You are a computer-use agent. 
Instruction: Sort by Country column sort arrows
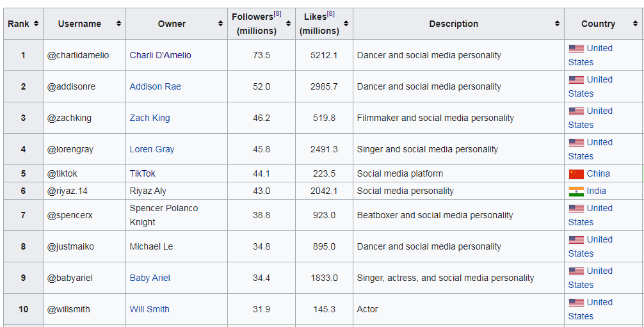(x=636, y=24)
